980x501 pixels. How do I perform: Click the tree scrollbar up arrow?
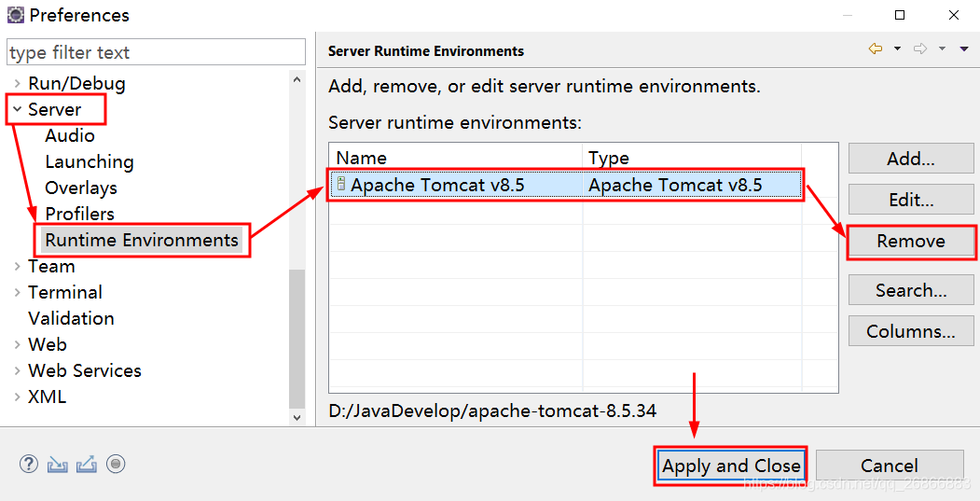pos(297,79)
